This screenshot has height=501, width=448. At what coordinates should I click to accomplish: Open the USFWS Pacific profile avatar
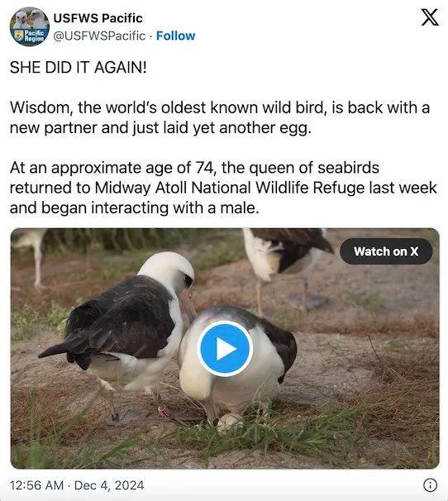[30, 26]
